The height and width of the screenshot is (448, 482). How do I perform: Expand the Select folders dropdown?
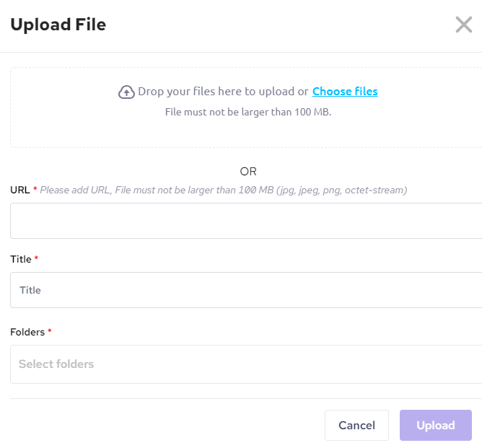tap(245, 364)
